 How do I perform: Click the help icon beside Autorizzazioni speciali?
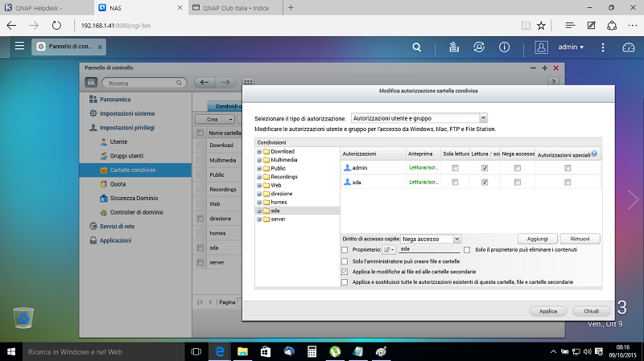[x=594, y=153]
